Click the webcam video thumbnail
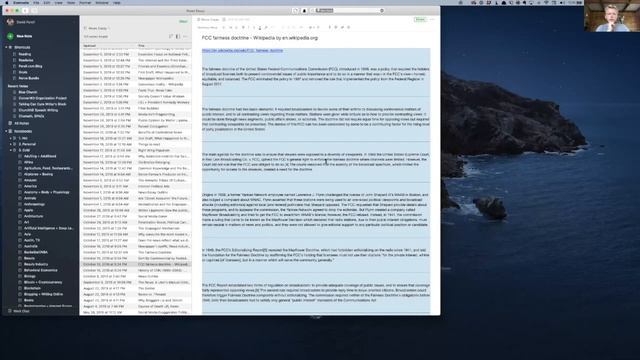The width and height of the screenshot is (640, 360). pyautogui.click(x=612, y=16)
